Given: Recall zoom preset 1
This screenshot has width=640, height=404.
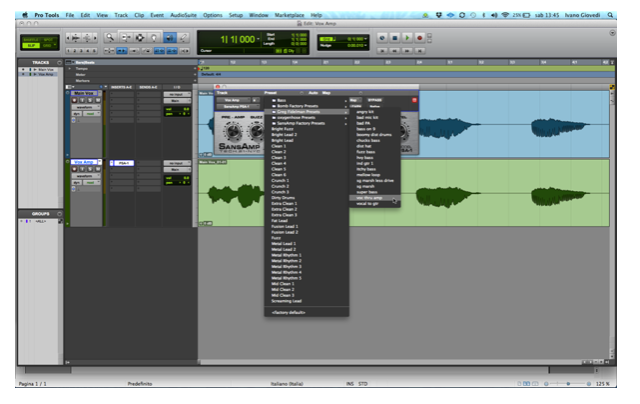Looking at the screenshot, I should pyautogui.click(x=69, y=51).
